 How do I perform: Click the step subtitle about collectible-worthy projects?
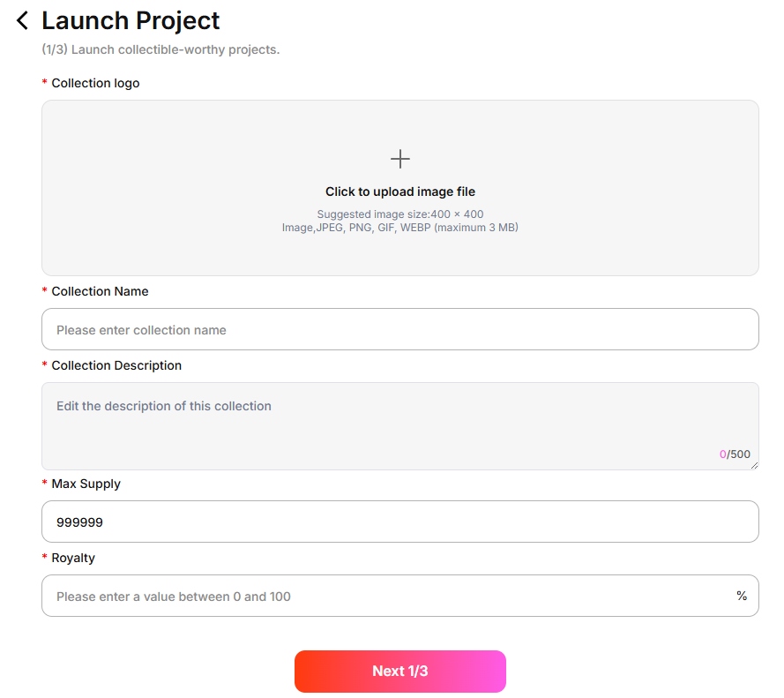(161, 49)
